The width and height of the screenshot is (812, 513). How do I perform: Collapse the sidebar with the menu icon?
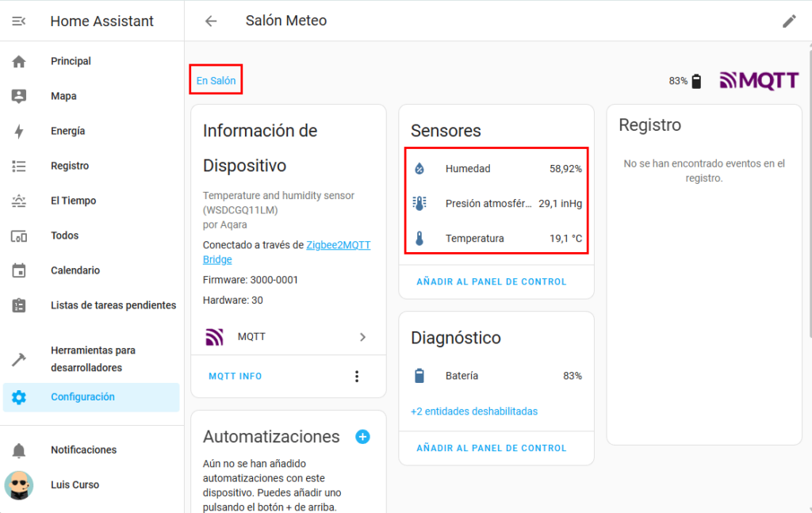19,21
